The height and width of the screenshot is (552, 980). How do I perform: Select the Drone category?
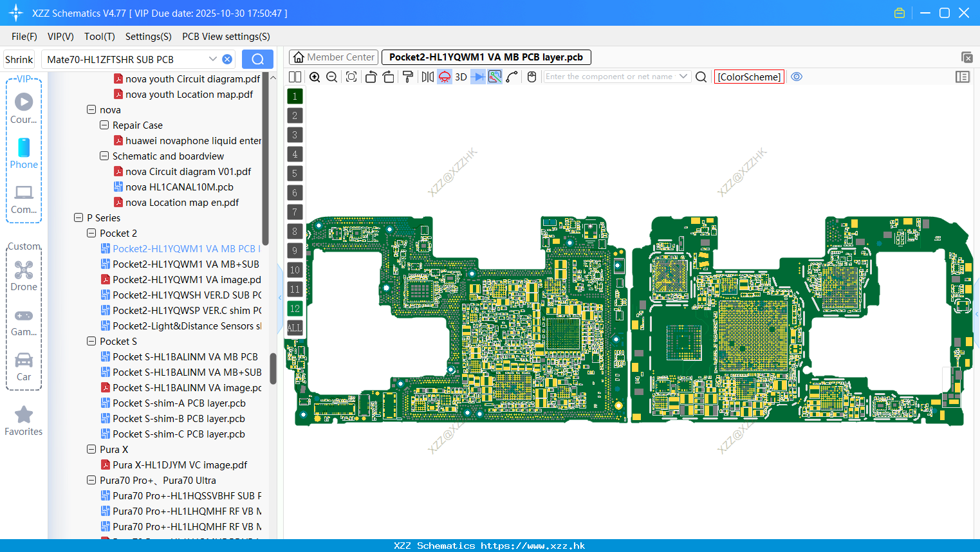coord(24,275)
